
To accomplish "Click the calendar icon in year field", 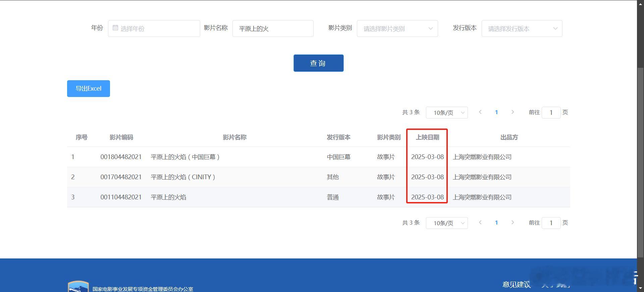I will click(x=115, y=28).
